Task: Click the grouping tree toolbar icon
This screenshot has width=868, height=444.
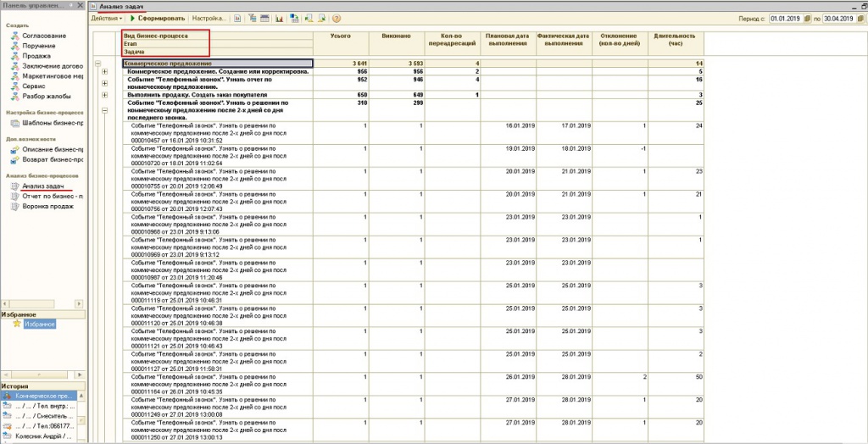Action: point(252,19)
